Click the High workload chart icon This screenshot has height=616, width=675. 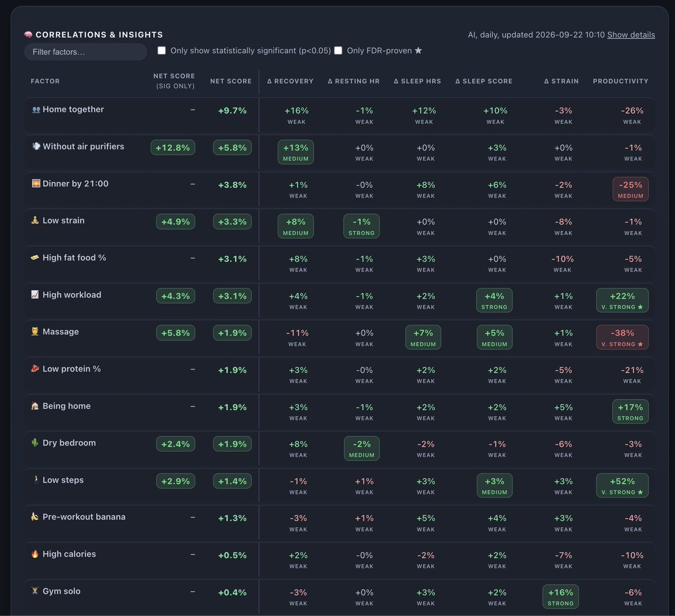pos(35,295)
